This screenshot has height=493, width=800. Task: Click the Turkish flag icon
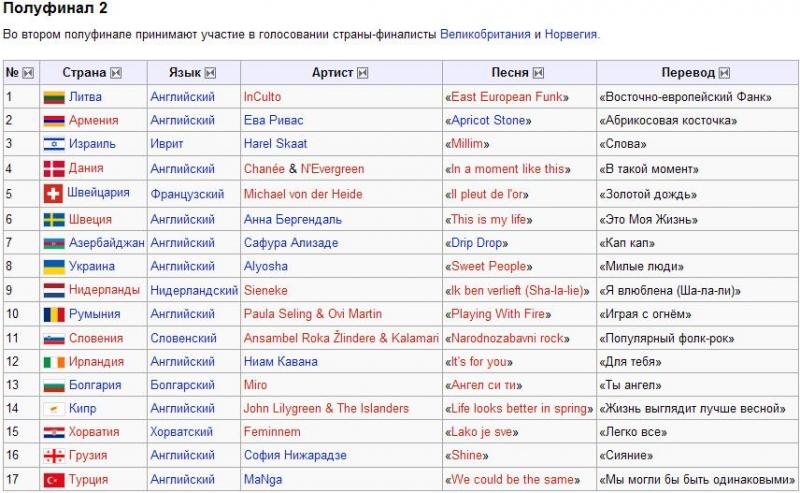tap(54, 480)
